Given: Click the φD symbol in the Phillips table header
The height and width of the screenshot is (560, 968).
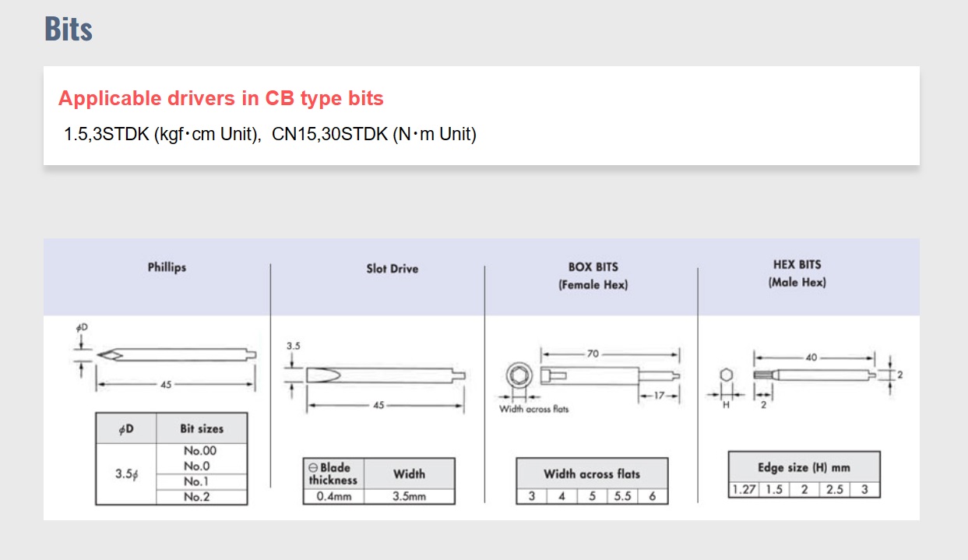Looking at the screenshot, I should pyautogui.click(x=125, y=429).
